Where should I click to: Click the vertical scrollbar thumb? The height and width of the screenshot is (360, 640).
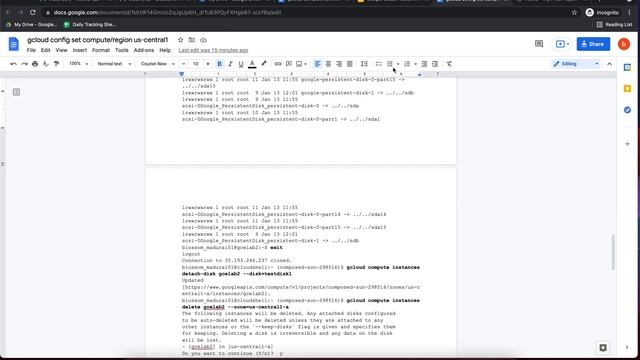pyautogui.click(x=613, y=252)
